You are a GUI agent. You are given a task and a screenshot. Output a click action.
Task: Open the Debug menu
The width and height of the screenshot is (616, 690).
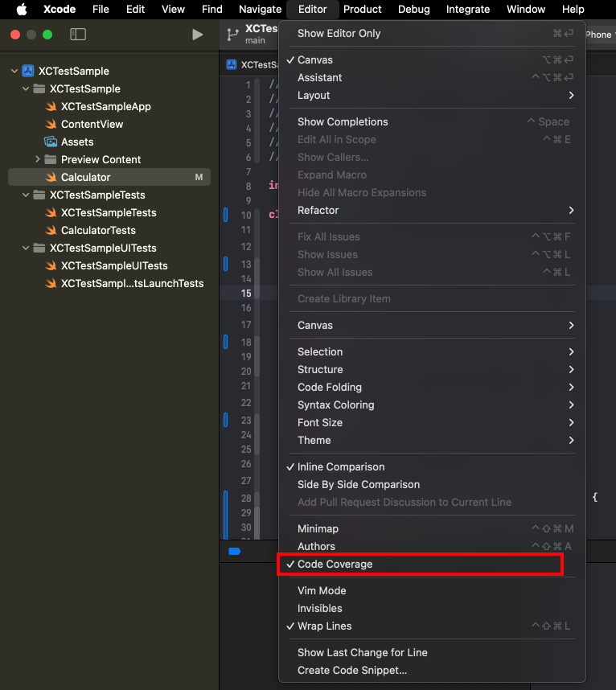click(x=413, y=9)
